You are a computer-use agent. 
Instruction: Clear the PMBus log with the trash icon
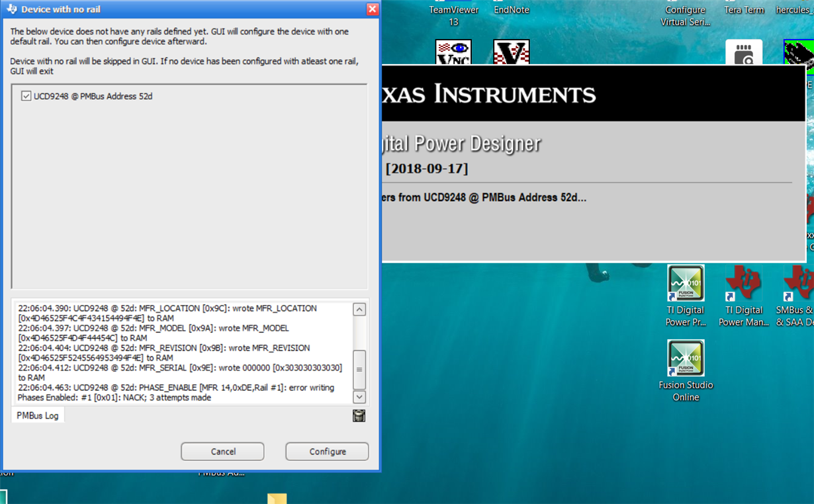pos(359,415)
